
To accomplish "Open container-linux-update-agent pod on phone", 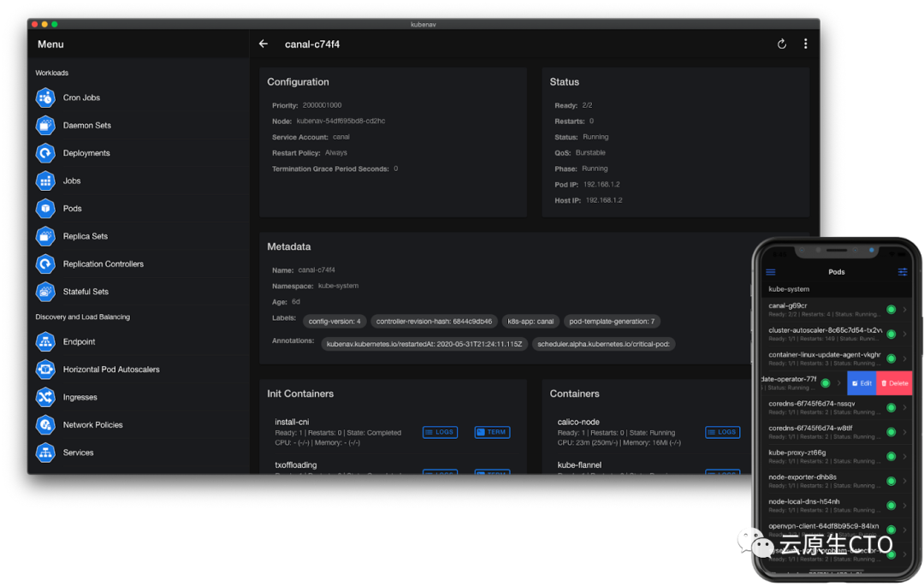I will pos(837,358).
